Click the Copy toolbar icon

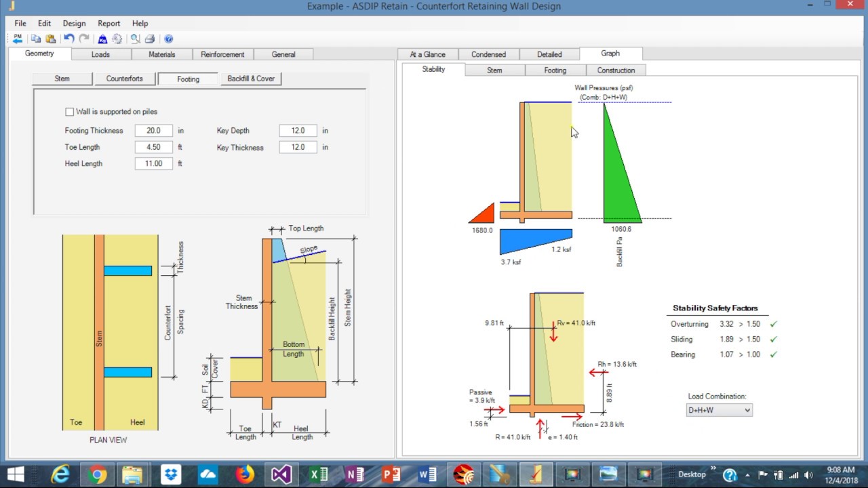coord(36,39)
